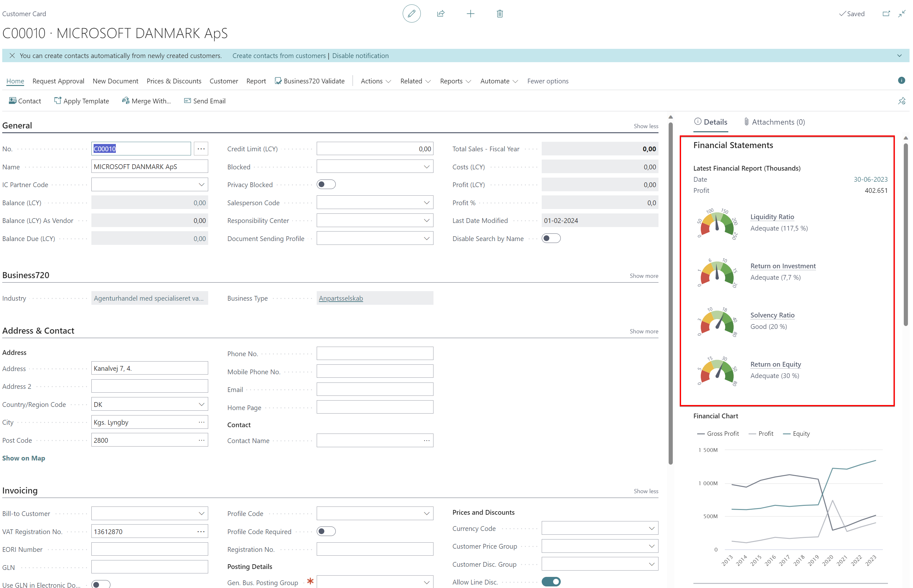This screenshot has width=913, height=588.
Task: Open City lookup ellipsis
Action: [201, 422]
